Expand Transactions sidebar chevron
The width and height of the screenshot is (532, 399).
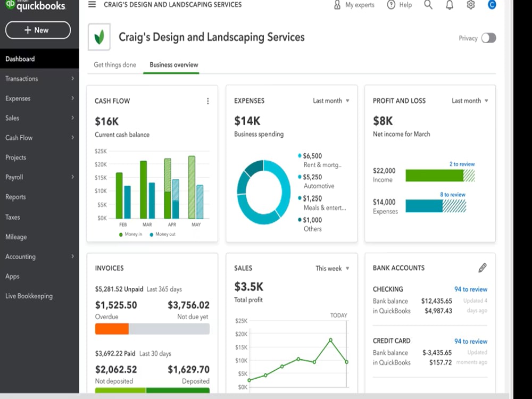click(72, 78)
